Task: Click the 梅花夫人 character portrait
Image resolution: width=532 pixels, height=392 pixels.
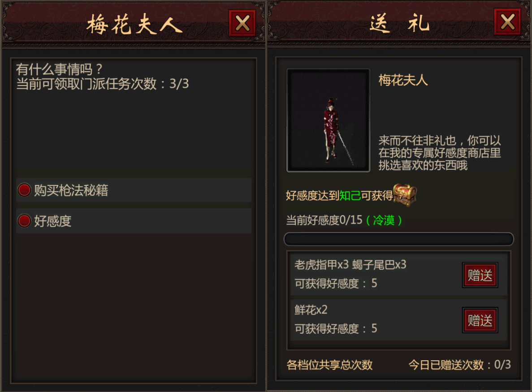Action: pyautogui.click(x=328, y=121)
